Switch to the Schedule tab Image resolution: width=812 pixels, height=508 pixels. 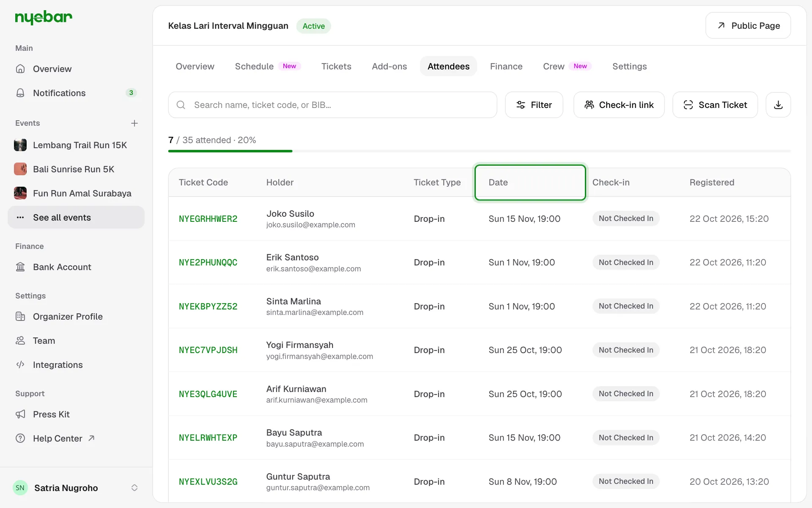coord(268,66)
